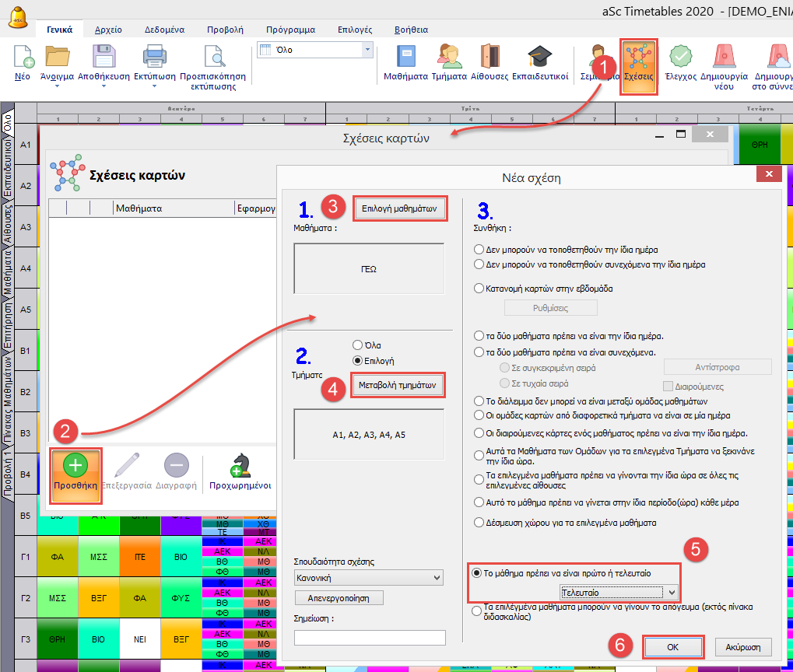Choose 'Δέσμευση χώρου για τα επιλεγμένα μαθήματα'
Viewport: 793px width, 672px height.
click(x=479, y=523)
